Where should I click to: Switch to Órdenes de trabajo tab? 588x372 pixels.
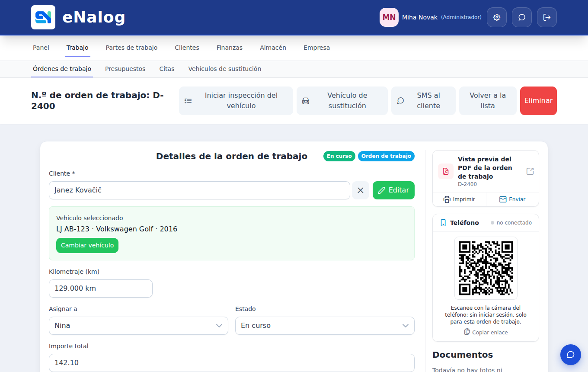[x=62, y=69]
